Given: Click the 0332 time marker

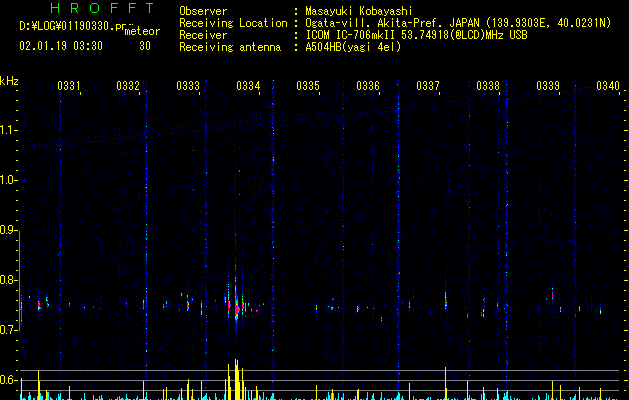Looking at the screenshot, I should 128,86.
